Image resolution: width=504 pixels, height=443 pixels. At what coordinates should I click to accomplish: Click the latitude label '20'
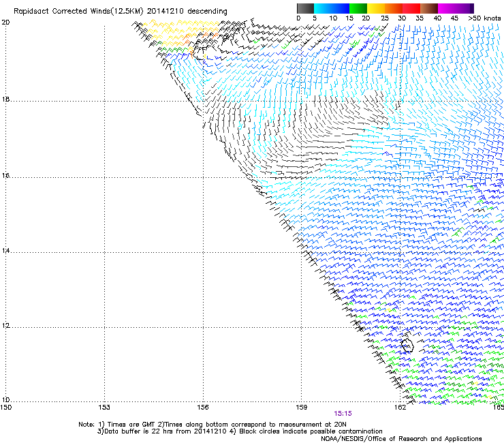[6, 22]
